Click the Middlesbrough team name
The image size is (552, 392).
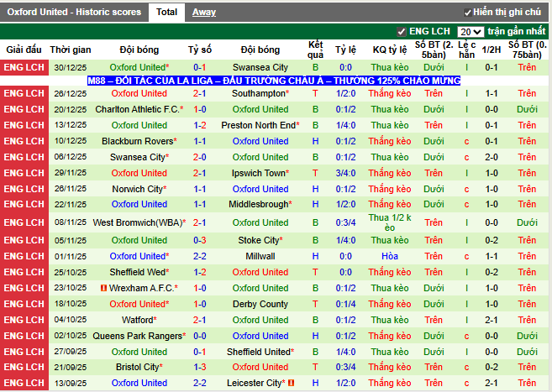point(260,204)
